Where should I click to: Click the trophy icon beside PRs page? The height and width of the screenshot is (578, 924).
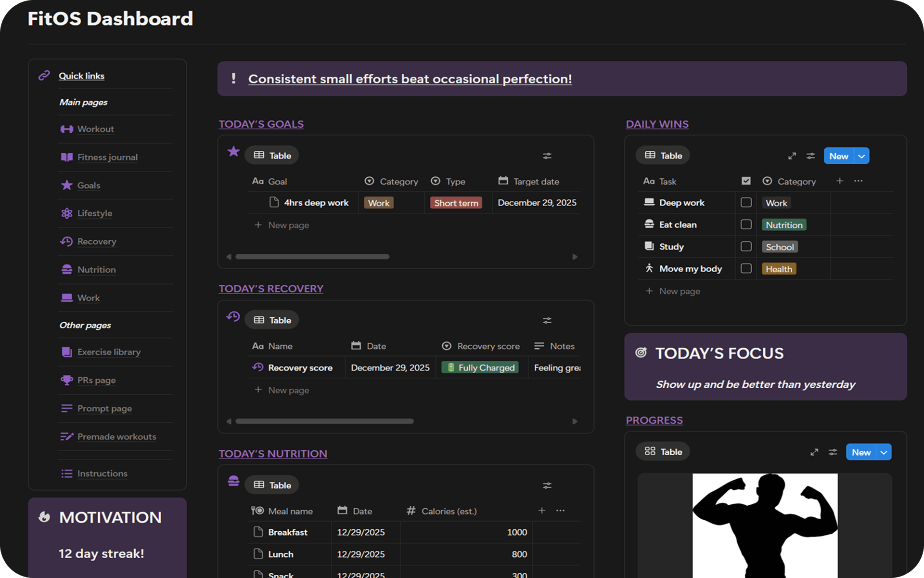(x=66, y=380)
